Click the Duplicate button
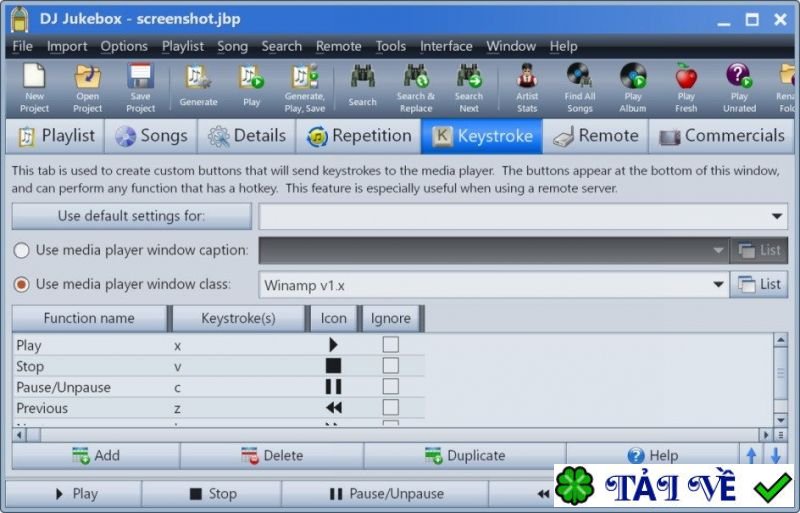This screenshot has height=513, width=800. pos(465,455)
